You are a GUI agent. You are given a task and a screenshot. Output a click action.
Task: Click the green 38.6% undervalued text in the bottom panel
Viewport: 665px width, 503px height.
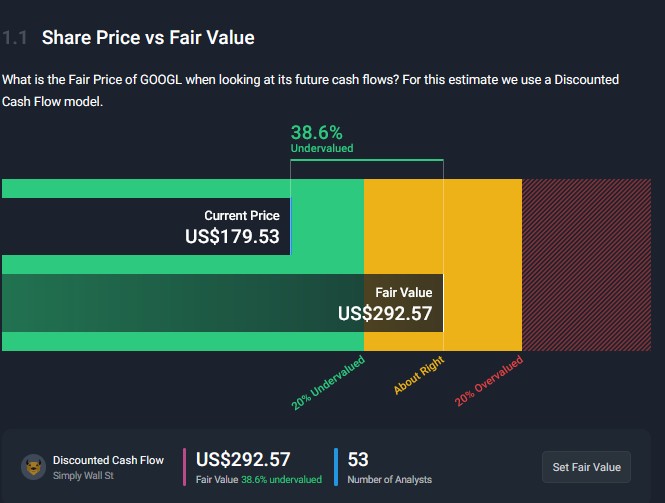281,480
